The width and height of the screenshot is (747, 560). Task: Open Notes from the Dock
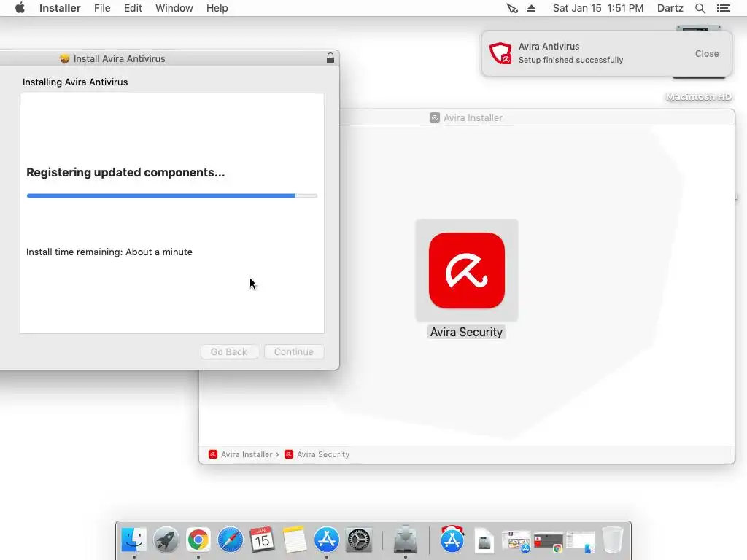point(295,540)
